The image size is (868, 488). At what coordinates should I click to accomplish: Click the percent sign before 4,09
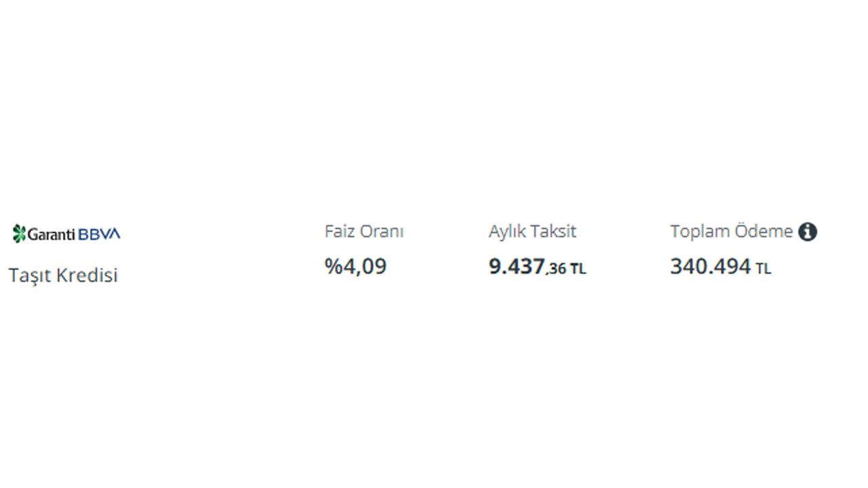point(333,266)
